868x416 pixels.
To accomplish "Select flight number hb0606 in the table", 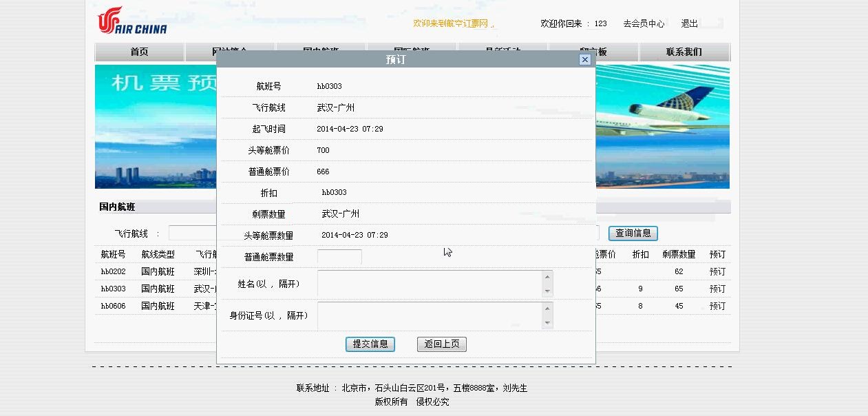I will pyautogui.click(x=114, y=306).
